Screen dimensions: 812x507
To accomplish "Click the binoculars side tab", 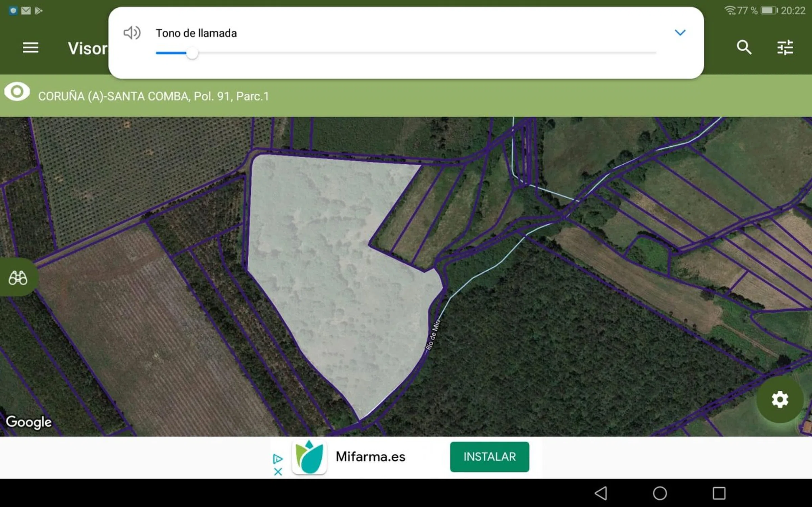I will coord(18,278).
